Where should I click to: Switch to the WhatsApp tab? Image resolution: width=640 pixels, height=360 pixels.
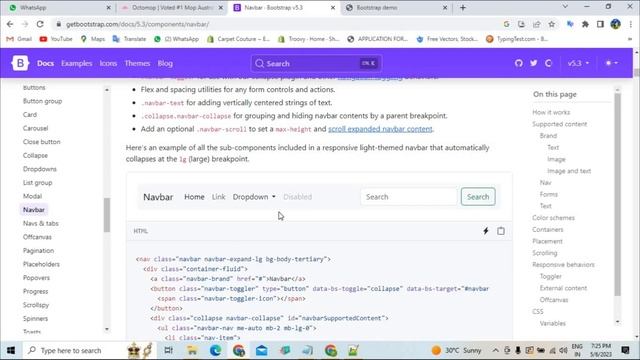59,8
